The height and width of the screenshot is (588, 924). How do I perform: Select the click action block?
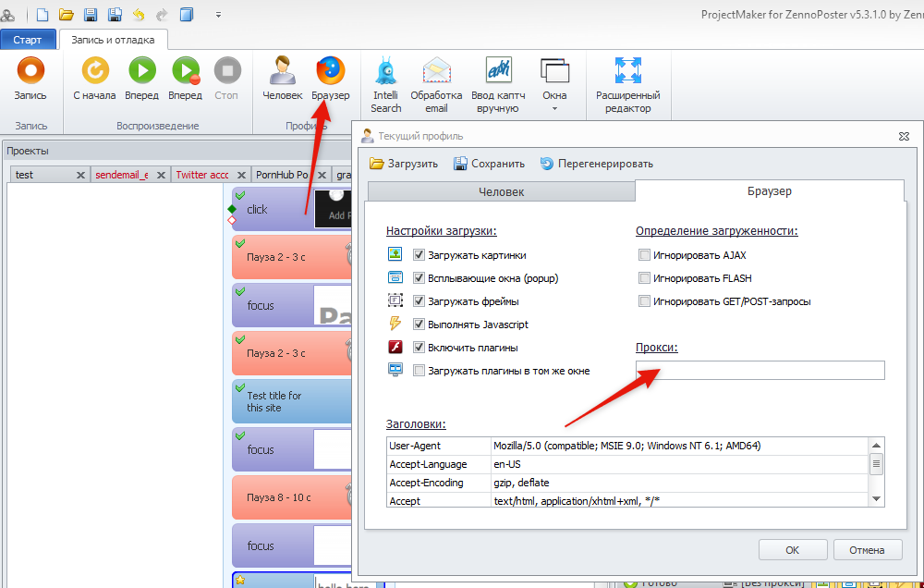(x=292, y=209)
